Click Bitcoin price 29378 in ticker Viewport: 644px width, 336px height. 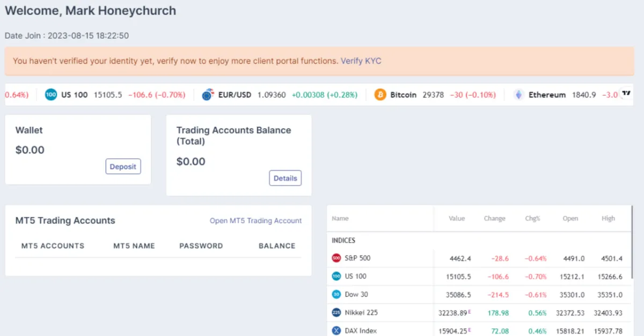tap(433, 95)
